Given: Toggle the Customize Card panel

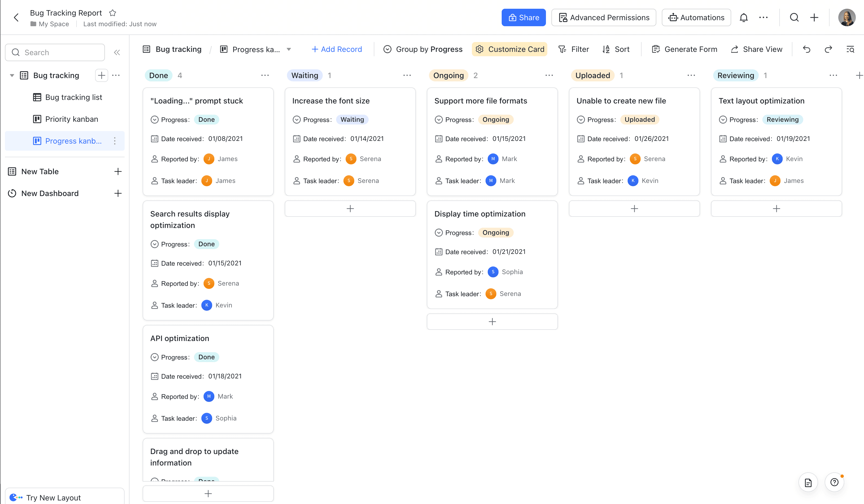Looking at the screenshot, I should (x=510, y=49).
